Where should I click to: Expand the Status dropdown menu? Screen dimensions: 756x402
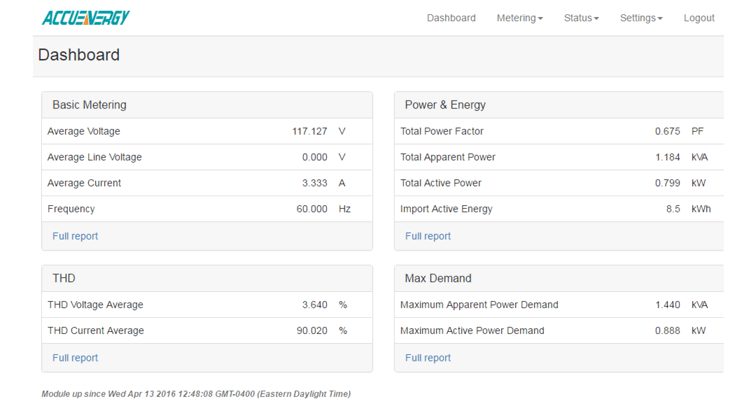point(581,18)
